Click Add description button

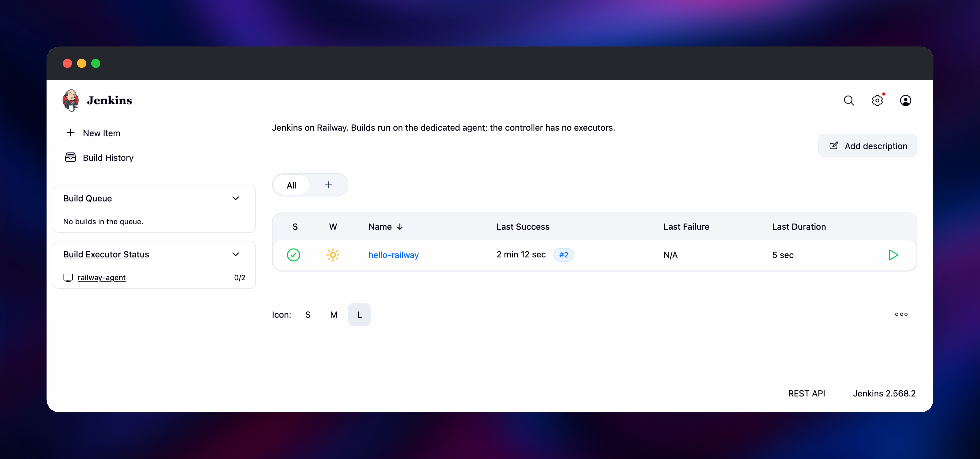868,146
